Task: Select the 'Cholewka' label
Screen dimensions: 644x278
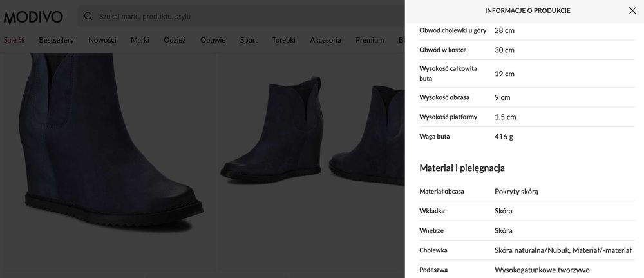Action: (433, 250)
